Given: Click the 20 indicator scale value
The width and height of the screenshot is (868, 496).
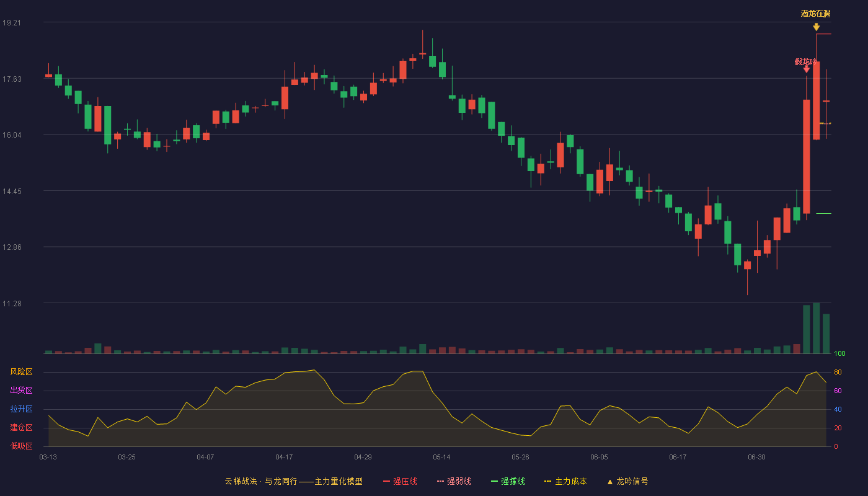Looking at the screenshot, I should coord(838,428).
